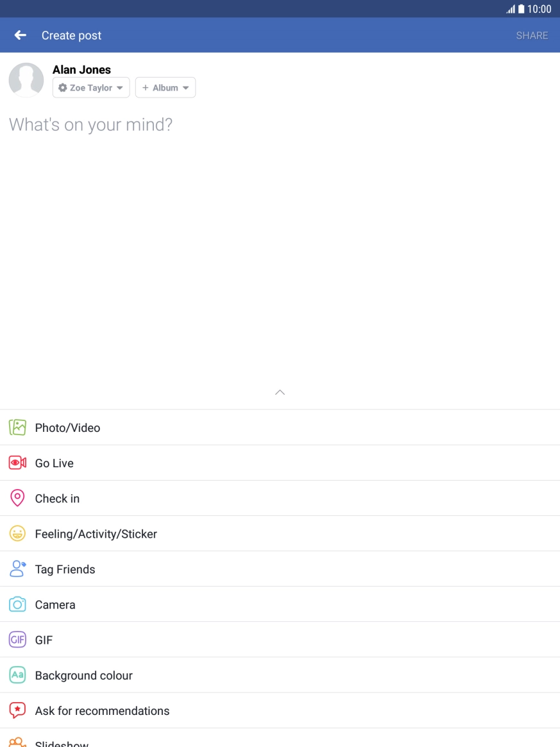Image resolution: width=560 pixels, height=747 pixels.
Task: Open Alan Jones's profile link
Action: pyautogui.click(x=81, y=69)
